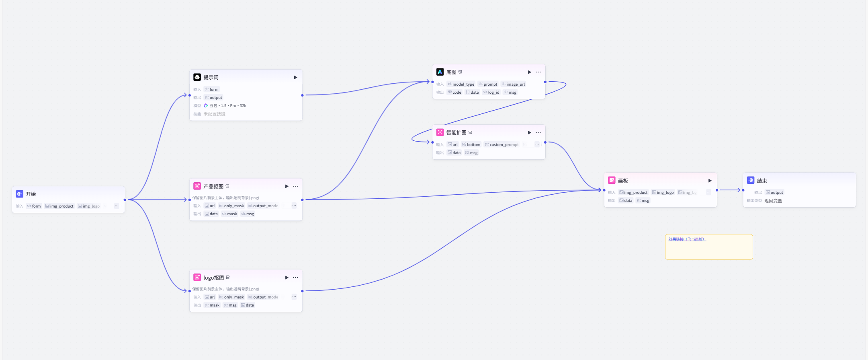
Task: Select the img_product input tag on 画板 node
Action: pyautogui.click(x=633, y=193)
